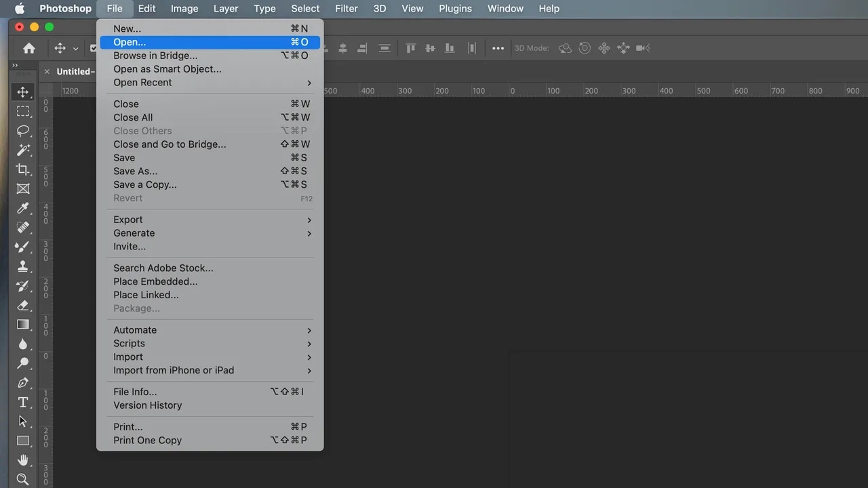Image resolution: width=868 pixels, height=488 pixels.
Task: Open the Apple menu
Action: pos(19,9)
